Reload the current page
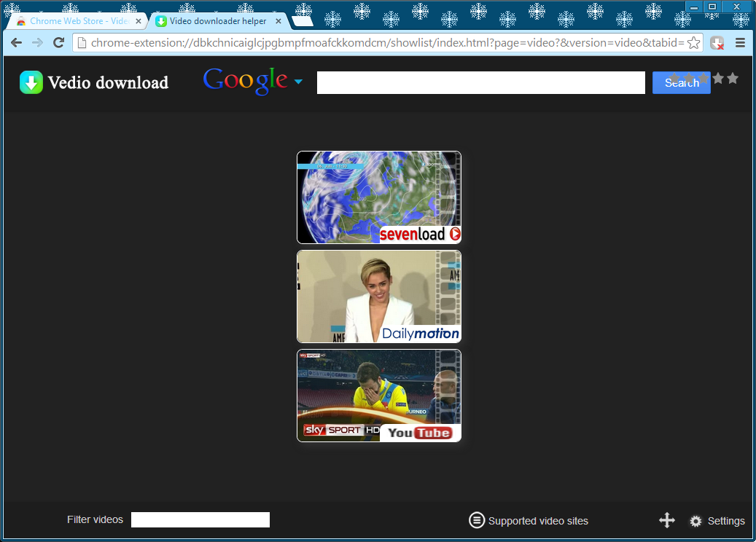 [x=59, y=43]
